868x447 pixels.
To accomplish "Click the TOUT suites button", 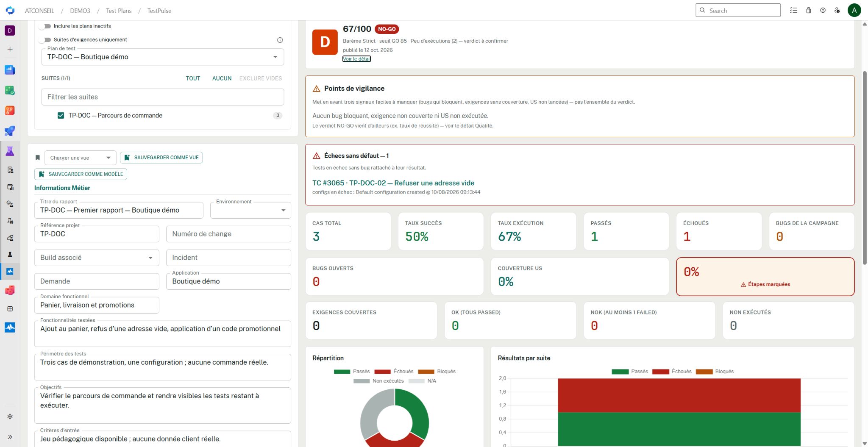I will [x=193, y=78].
